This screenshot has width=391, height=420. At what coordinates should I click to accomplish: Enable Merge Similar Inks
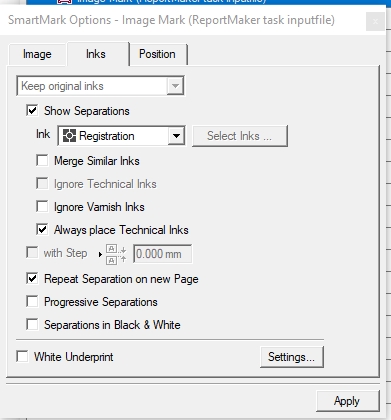click(x=42, y=161)
